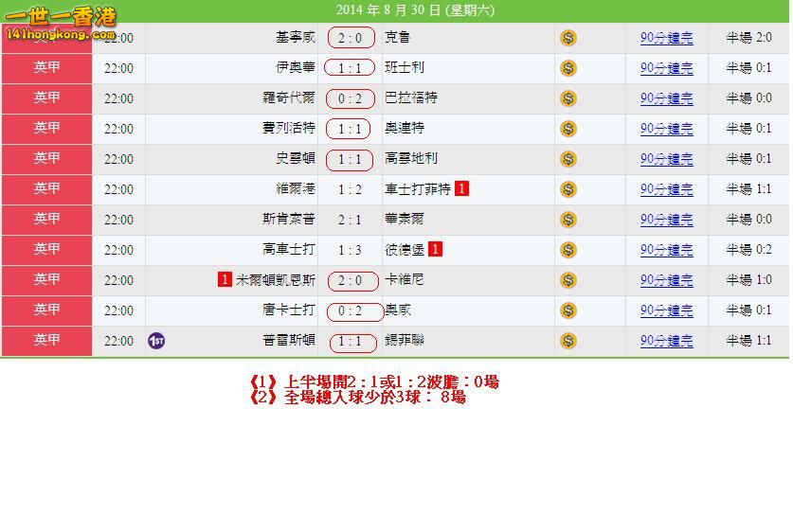793x532 pixels.
Task: Click the coin icon in 米爾頓凱恩斯 row
Action: [568, 280]
